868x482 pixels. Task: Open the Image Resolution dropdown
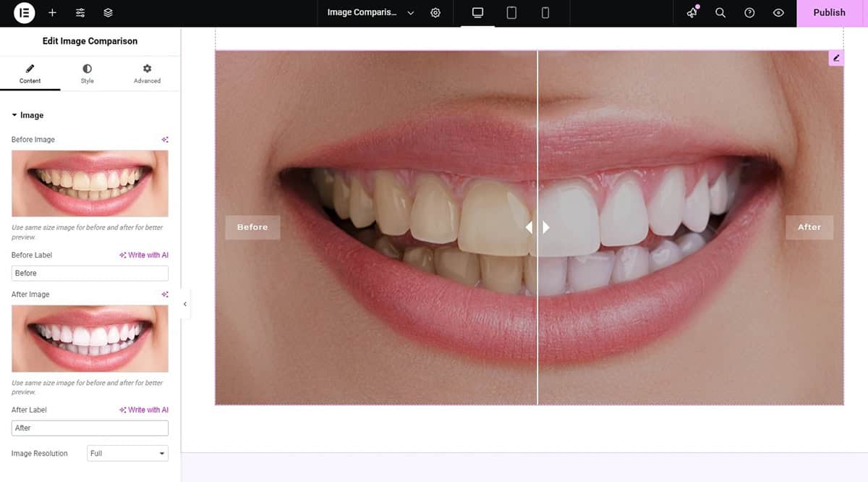127,454
